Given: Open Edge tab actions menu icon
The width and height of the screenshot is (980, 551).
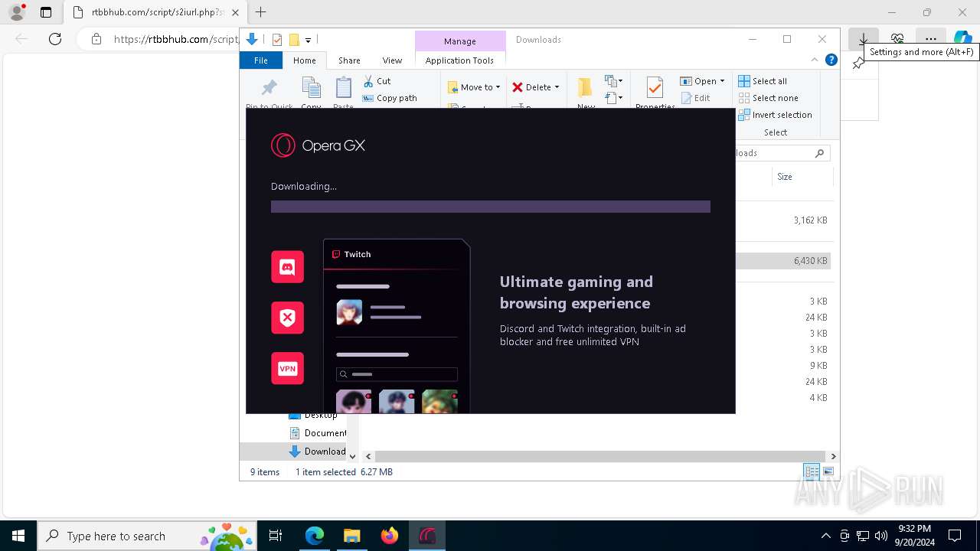Looking at the screenshot, I should pyautogui.click(x=46, y=12).
